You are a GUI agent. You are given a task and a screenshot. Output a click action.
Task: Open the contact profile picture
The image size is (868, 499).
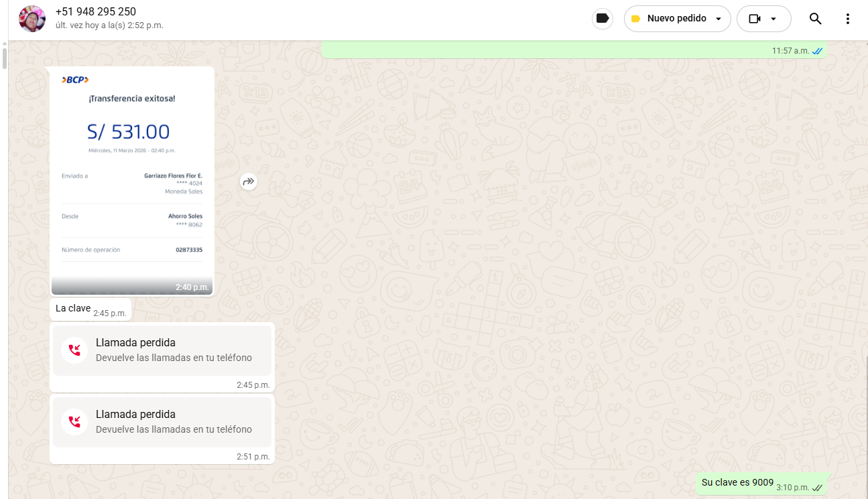point(32,19)
